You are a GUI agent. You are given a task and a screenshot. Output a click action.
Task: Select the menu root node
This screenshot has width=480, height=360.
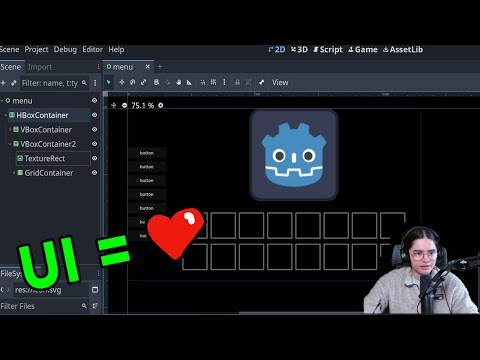[22, 101]
